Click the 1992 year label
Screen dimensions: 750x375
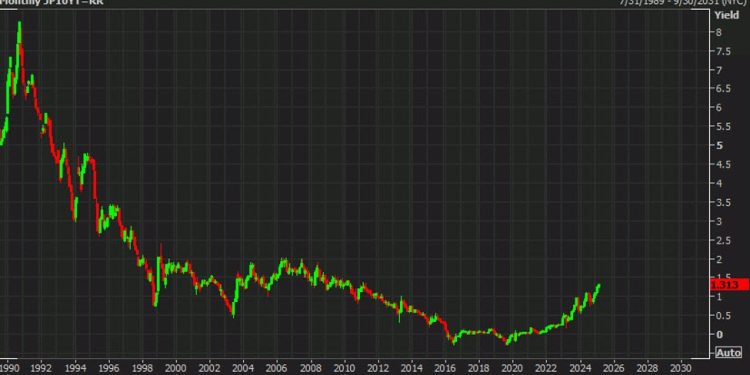(x=41, y=368)
